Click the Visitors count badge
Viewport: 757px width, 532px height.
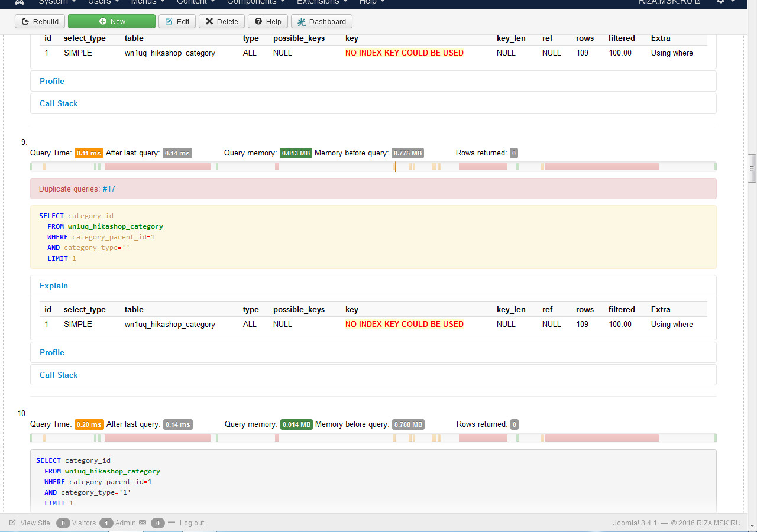point(63,523)
